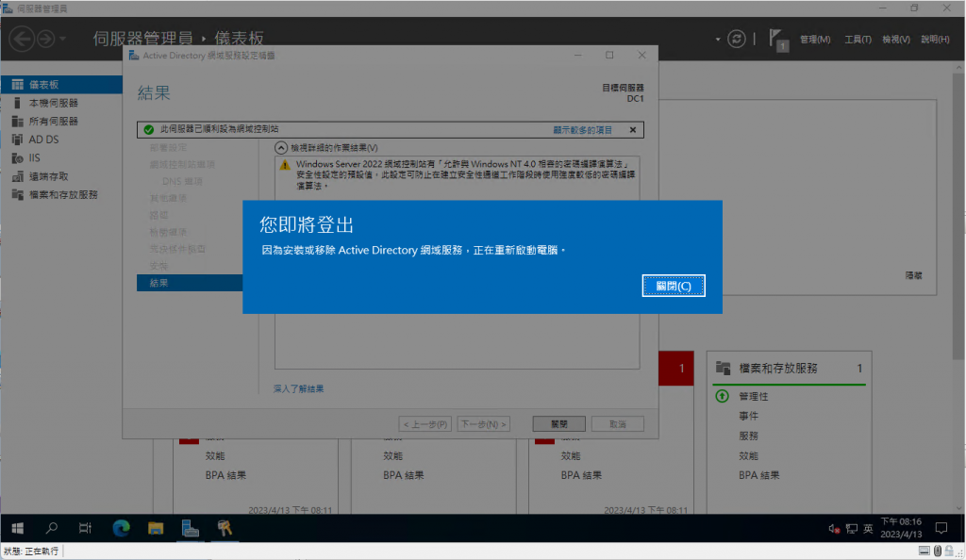This screenshot has width=966, height=560.
Task: Switch input language 英 indicator
Action: point(868,529)
